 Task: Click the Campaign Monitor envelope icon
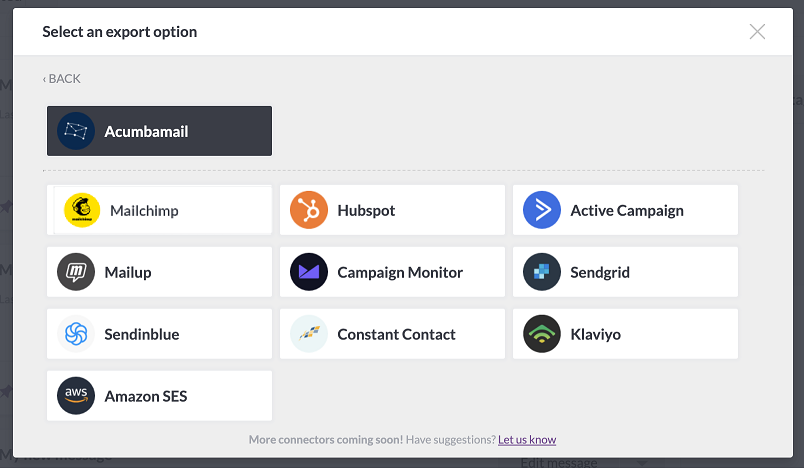[x=309, y=272]
